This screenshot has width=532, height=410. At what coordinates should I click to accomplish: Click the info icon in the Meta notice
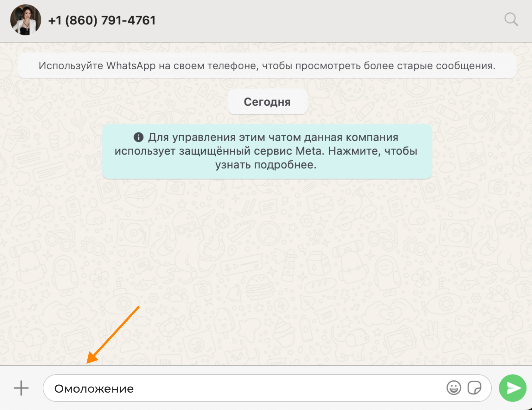pyautogui.click(x=138, y=137)
